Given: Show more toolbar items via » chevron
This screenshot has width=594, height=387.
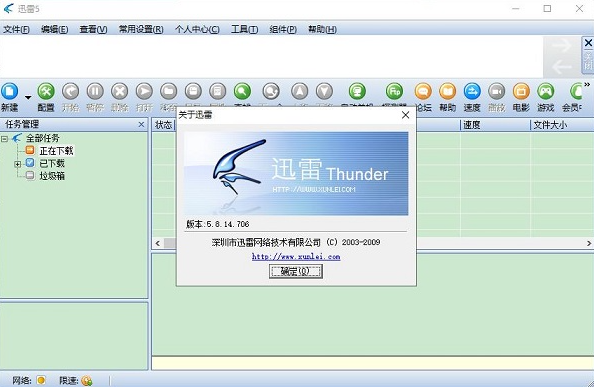Looking at the screenshot, I should coord(587,84).
